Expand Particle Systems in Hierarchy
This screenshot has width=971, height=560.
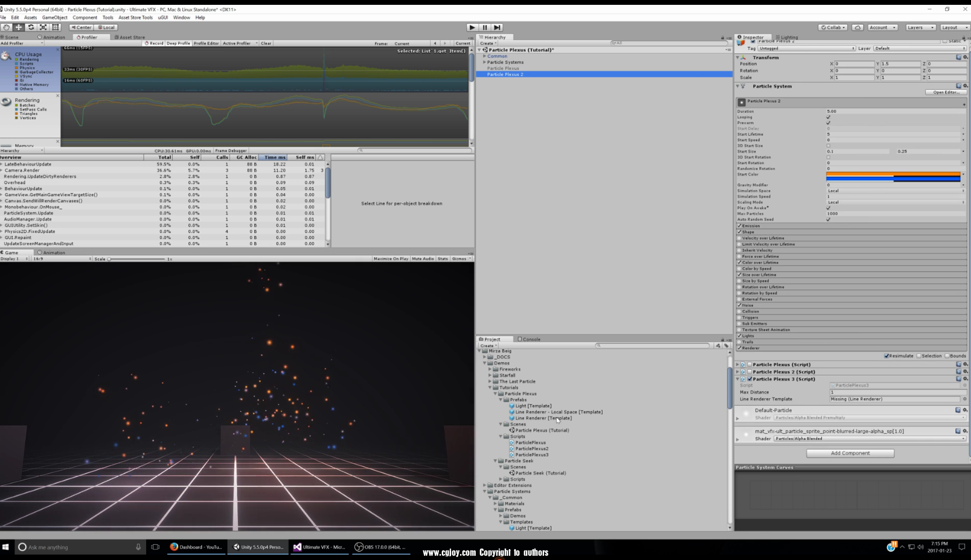click(x=484, y=62)
